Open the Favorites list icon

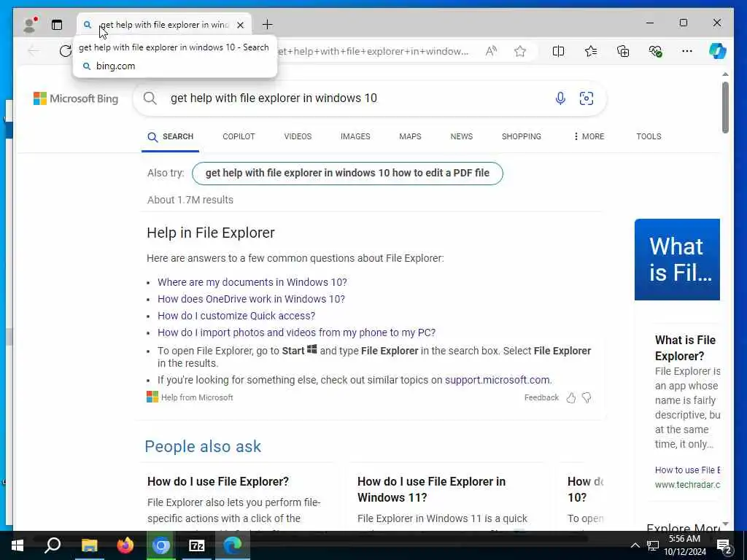[x=591, y=51]
